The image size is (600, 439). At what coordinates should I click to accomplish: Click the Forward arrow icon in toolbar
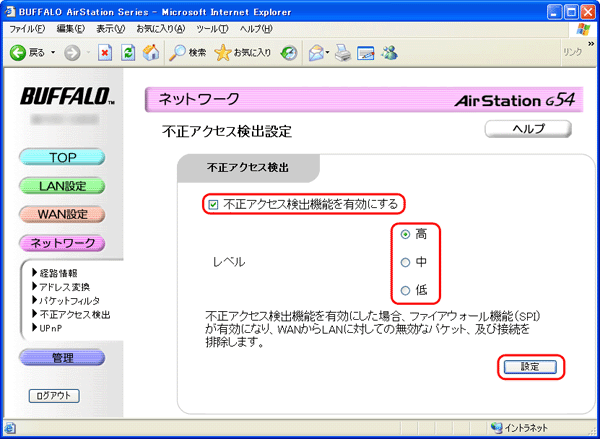coord(72,53)
